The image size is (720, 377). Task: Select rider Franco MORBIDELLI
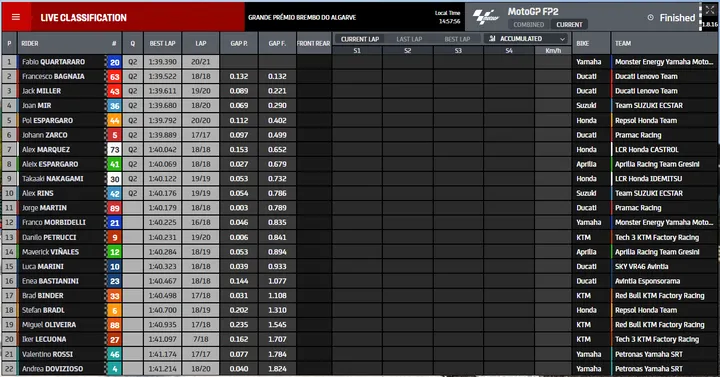pyautogui.click(x=54, y=222)
